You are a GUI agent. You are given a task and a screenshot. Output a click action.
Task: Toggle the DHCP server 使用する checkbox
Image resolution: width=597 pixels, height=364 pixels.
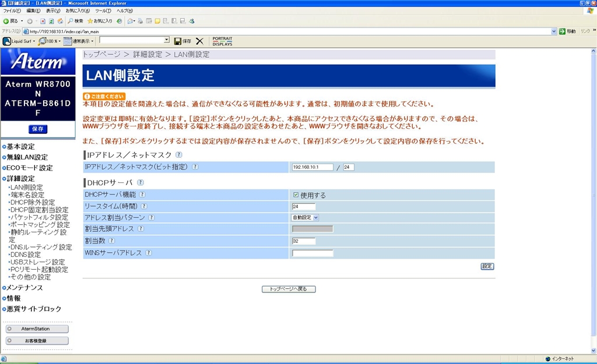click(x=296, y=195)
